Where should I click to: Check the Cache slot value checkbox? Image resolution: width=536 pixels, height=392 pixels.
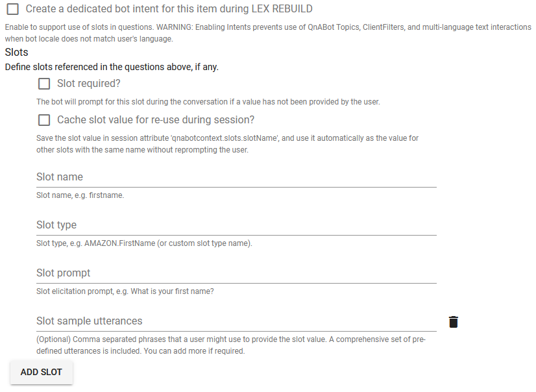click(43, 120)
